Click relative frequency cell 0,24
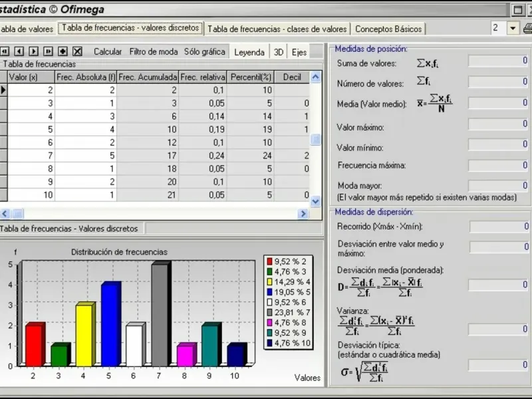The width and height of the screenshot is (532, 399). tap(203, 156)
